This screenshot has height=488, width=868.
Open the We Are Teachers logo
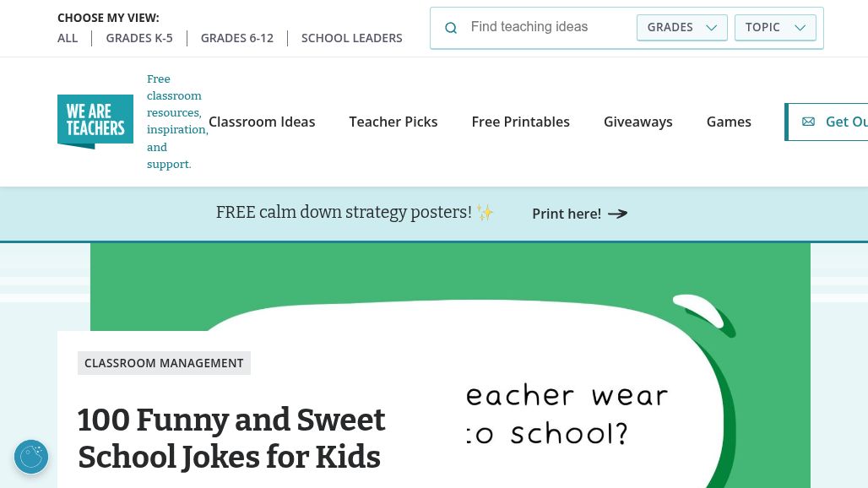(95, 122)
